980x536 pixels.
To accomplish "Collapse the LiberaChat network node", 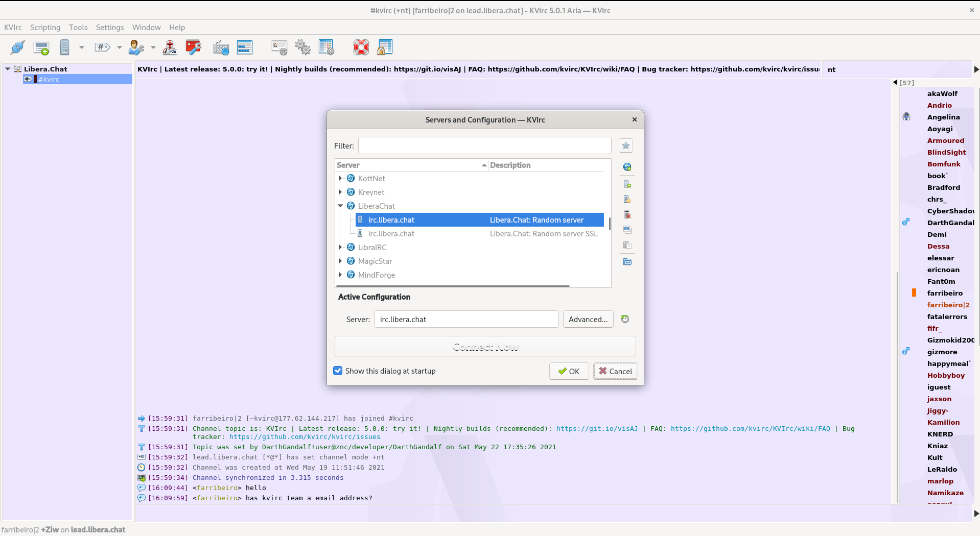I will coord(340,206).
